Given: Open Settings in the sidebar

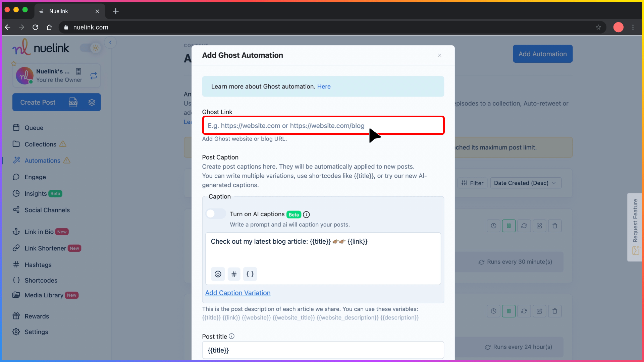Looking at the screenshot, I should (x=36, y=332).
